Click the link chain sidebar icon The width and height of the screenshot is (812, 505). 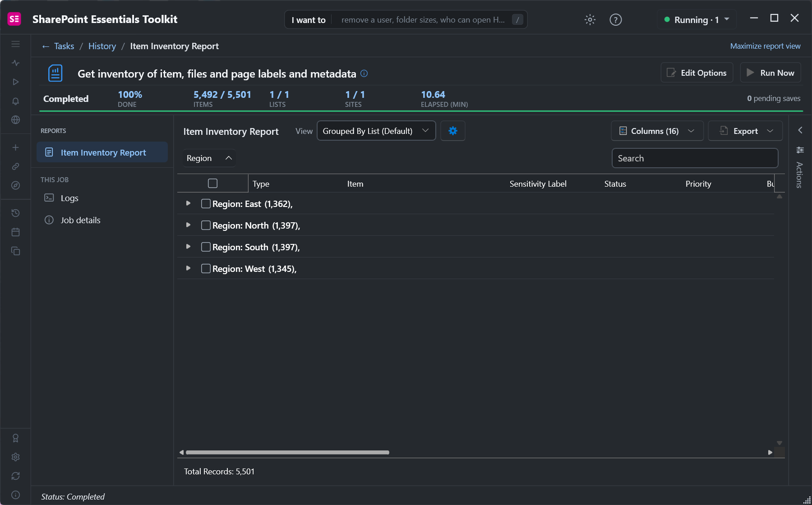[x=15, y=166]
